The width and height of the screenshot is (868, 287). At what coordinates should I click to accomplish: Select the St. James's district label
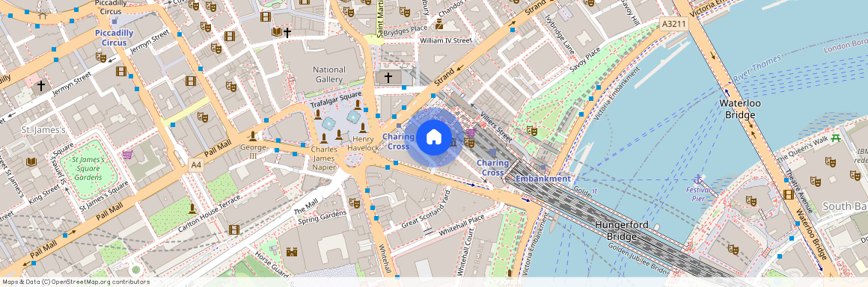(43, 130)
